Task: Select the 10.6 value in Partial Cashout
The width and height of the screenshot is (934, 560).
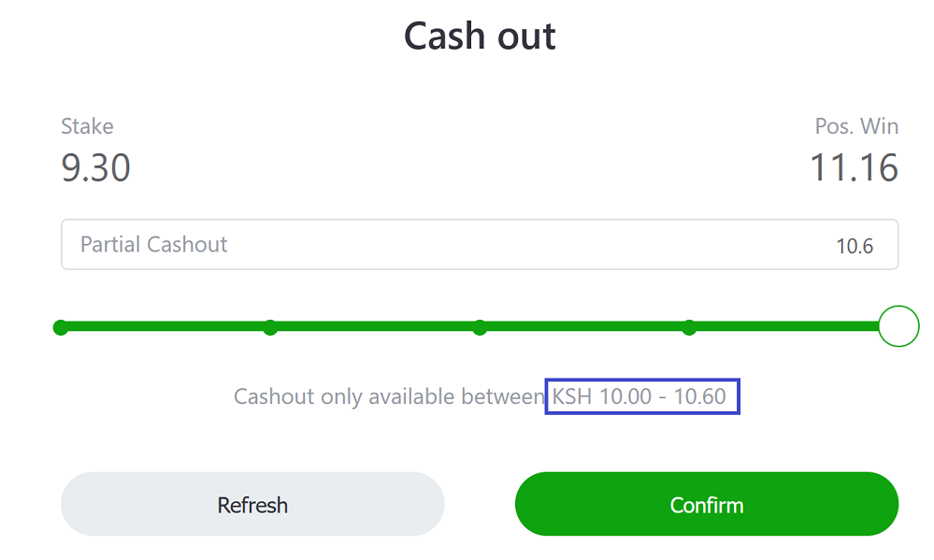Action: [x=855, y=246]
